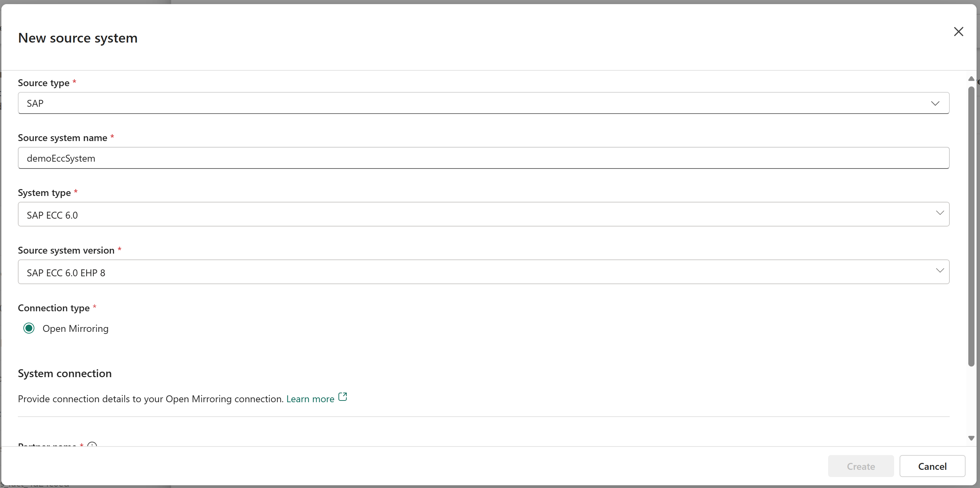This screenshot has height=488, width=980.
Task: Click the Source type dropdown chevron
Action: tap(935, 103)
